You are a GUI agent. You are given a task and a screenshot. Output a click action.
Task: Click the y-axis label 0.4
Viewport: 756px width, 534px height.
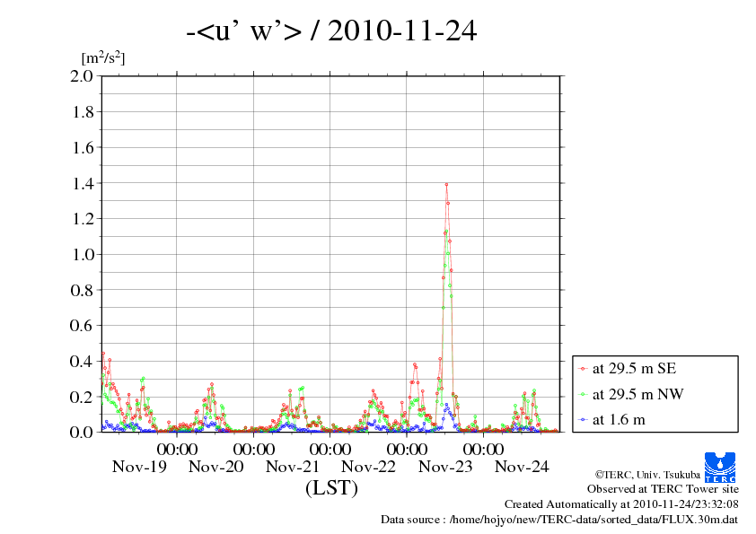tap(82, 362)
